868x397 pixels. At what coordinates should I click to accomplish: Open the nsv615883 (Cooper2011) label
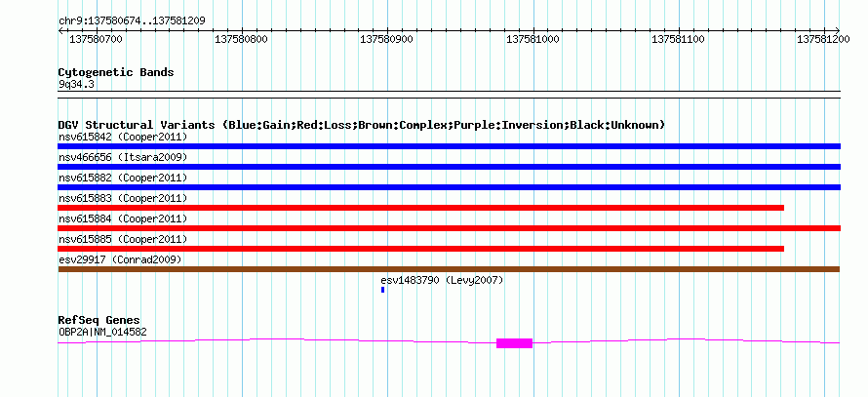point(123,198)
